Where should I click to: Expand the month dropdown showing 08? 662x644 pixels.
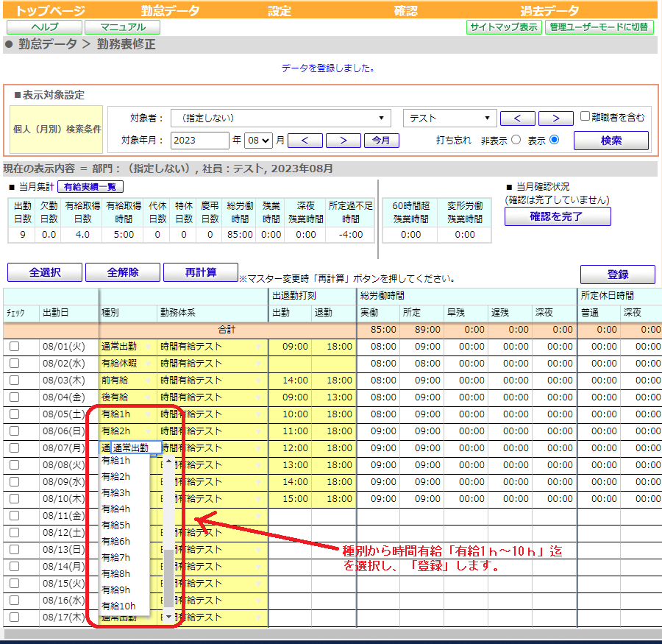(258, 141)
